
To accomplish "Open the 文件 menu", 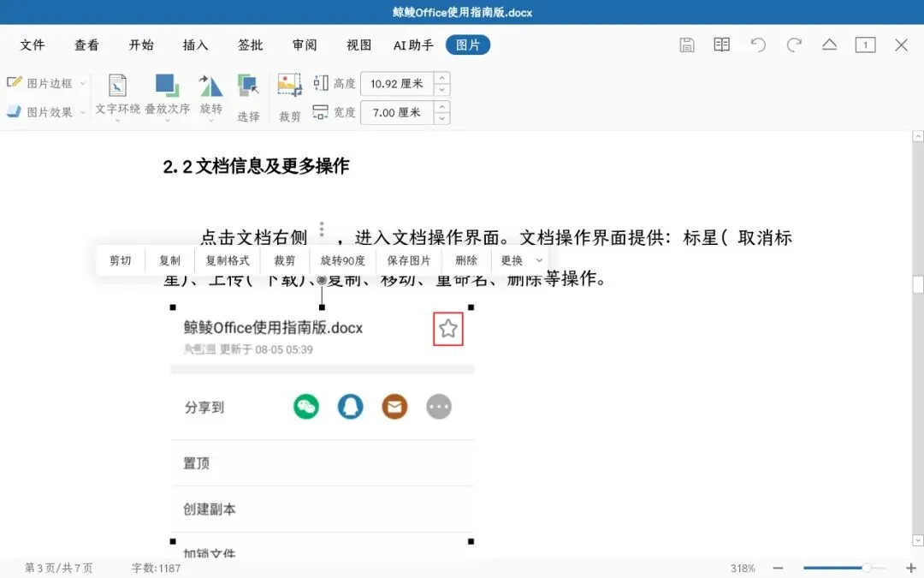I will click(33, 45).
